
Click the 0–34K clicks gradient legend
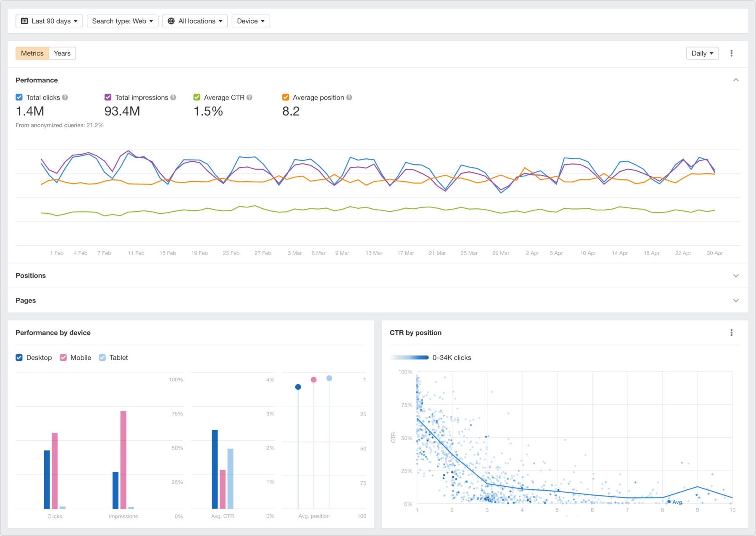coord(409,357)
